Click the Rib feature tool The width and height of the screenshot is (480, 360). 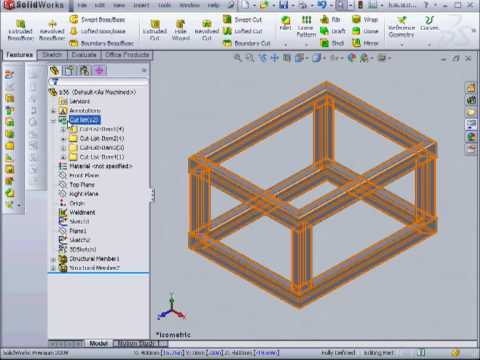point(330,20)
